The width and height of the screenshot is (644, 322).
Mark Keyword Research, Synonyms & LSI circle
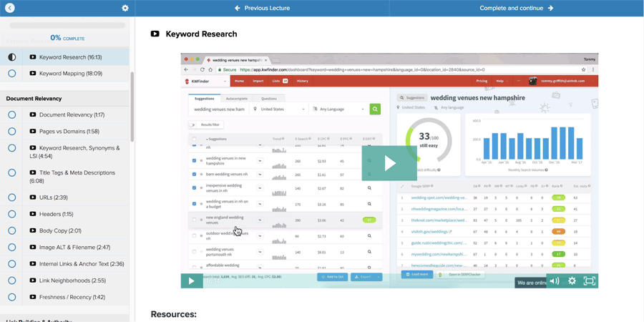[x=12, y=148]
